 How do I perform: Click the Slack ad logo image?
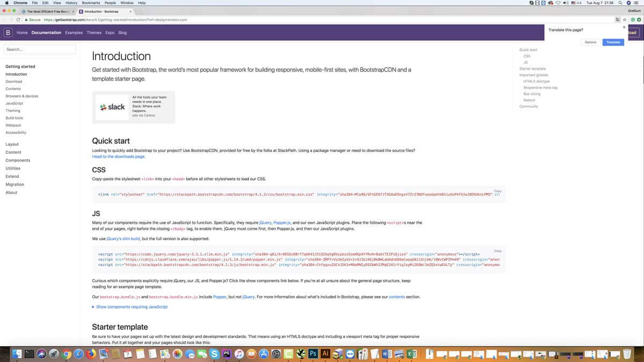(x=112, y=107)
